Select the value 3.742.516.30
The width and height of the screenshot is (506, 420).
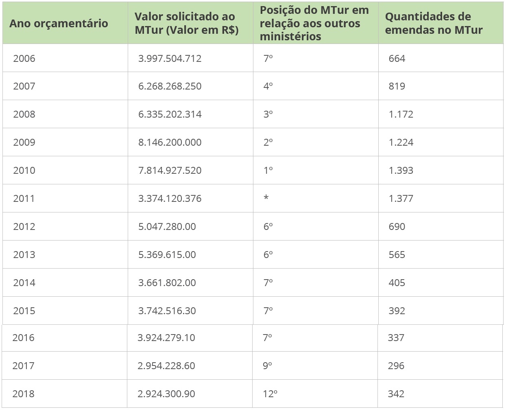click(x=167, y=311)
